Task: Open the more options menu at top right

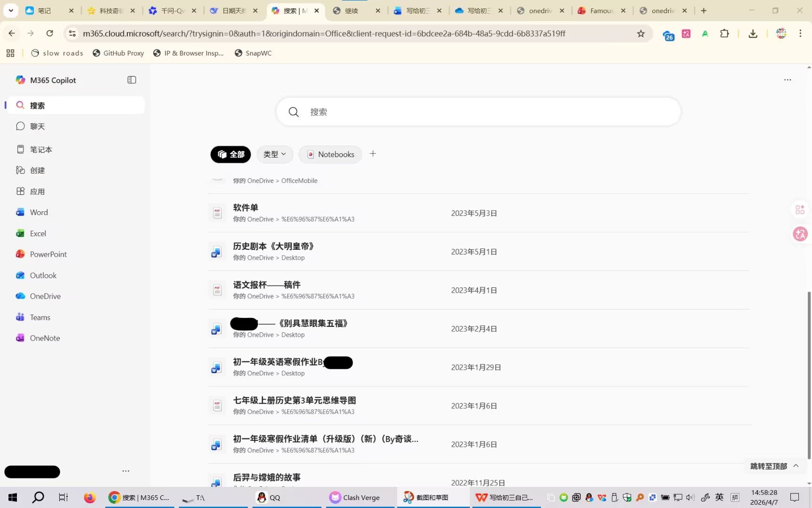Action: [788, 80]
